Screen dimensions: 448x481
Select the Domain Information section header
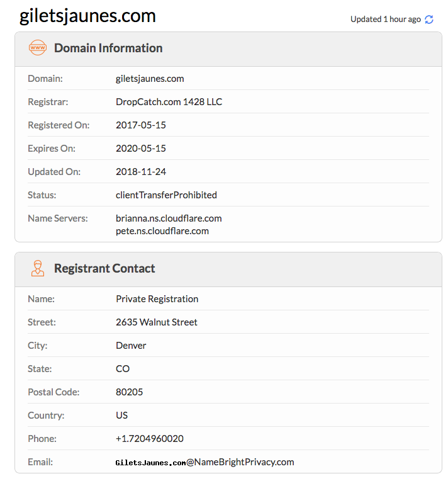coord(108,48)
